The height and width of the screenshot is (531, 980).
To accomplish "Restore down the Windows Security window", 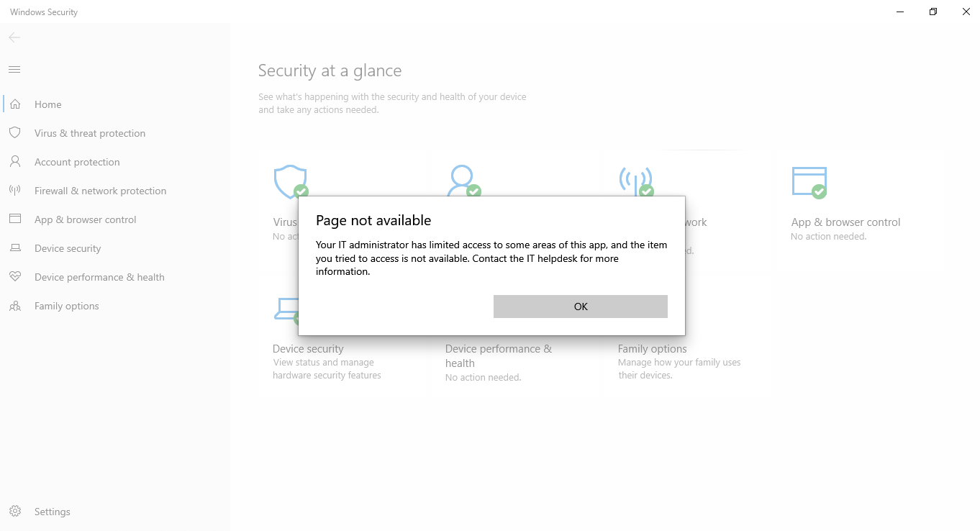I will [933, 12].
